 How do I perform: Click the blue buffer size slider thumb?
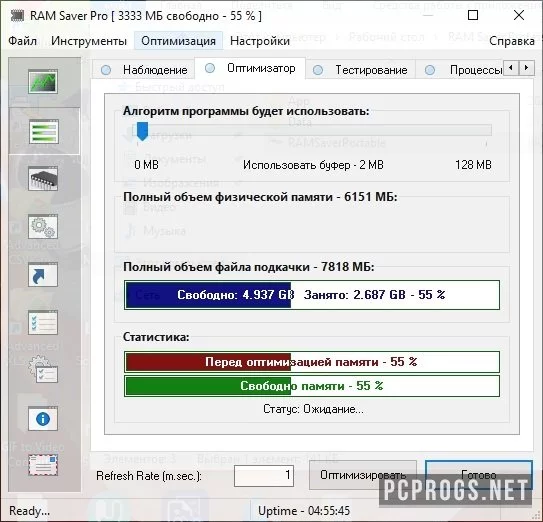pos(142,131)
